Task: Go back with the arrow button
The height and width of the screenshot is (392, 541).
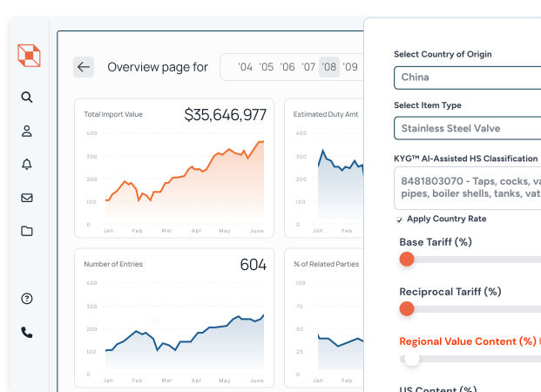Action: point(84,67)
